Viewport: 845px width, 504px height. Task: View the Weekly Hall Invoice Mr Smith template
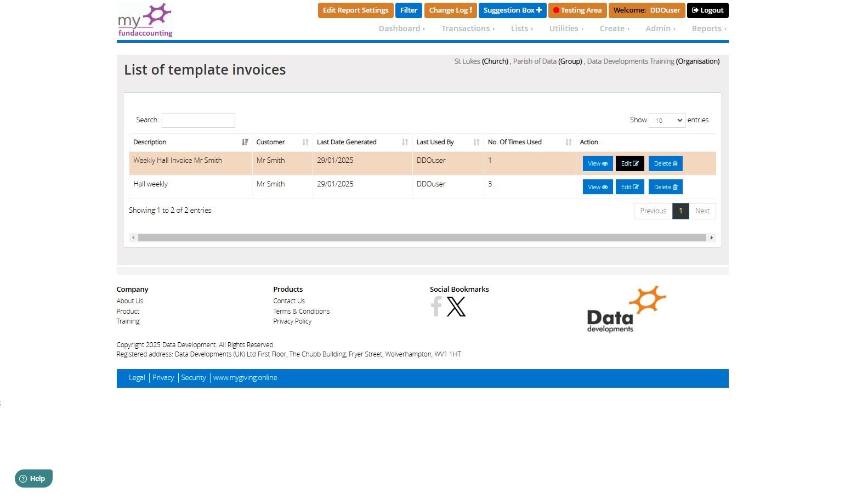click(598, 163)
